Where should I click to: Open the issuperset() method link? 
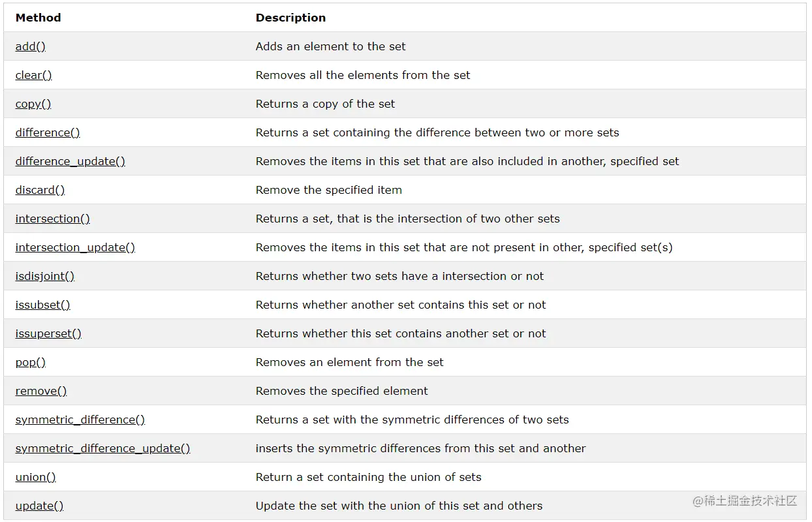tap(48, 333)
